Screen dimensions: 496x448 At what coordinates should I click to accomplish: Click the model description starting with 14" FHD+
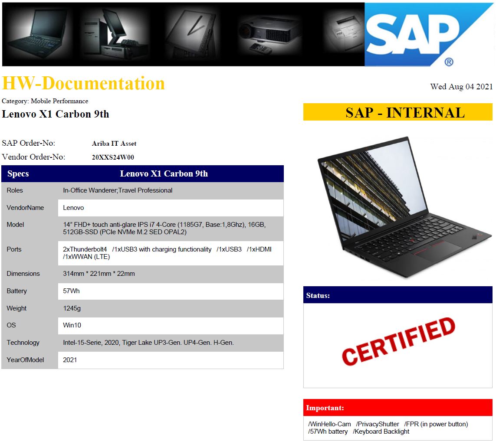tap(164, 228)
